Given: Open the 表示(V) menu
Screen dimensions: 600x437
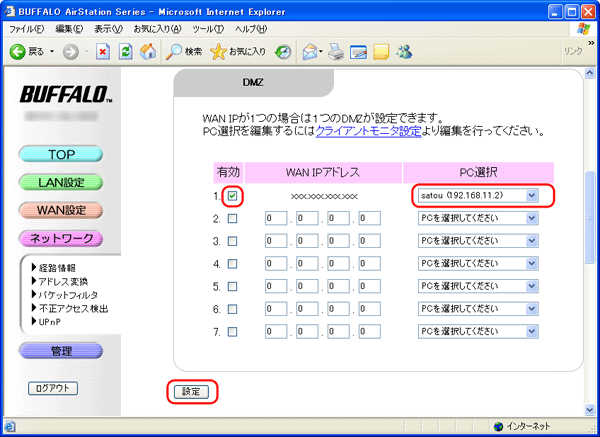Looking at the screenshot, I should point(108,29).
